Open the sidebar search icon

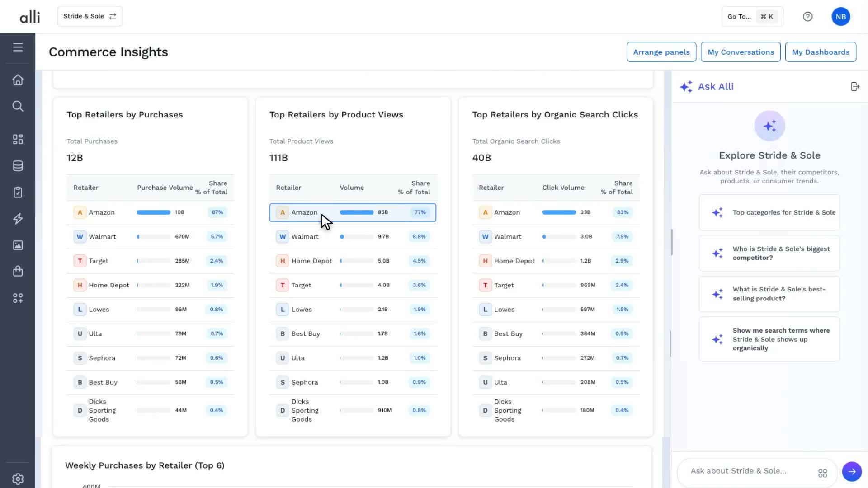[x=18, y=106]
